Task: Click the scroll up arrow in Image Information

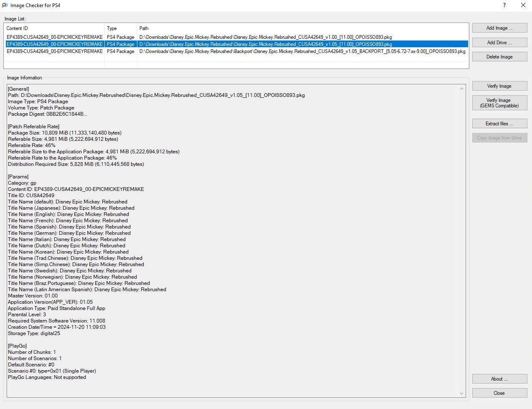Action: click(x=461, y=89)
